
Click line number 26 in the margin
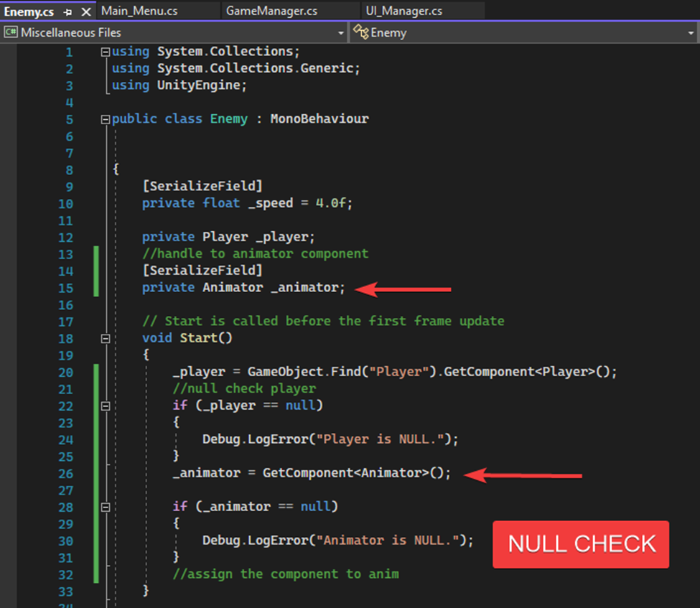65,473
